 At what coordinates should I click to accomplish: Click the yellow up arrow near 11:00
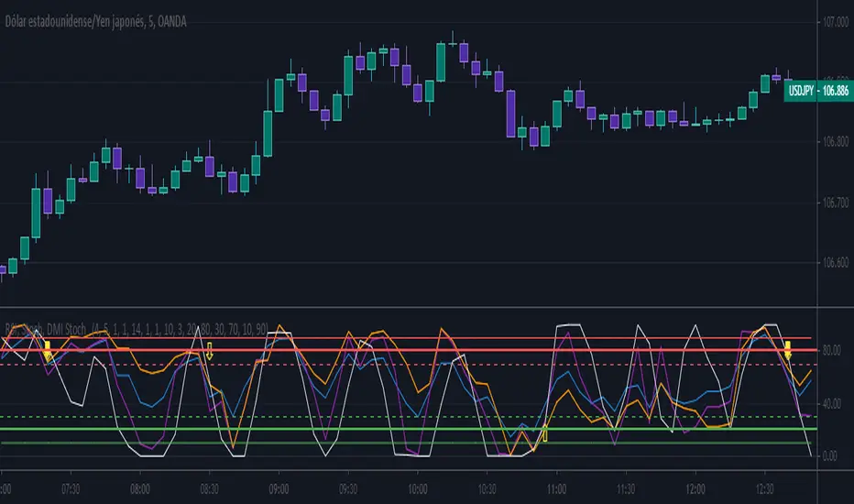545,433
